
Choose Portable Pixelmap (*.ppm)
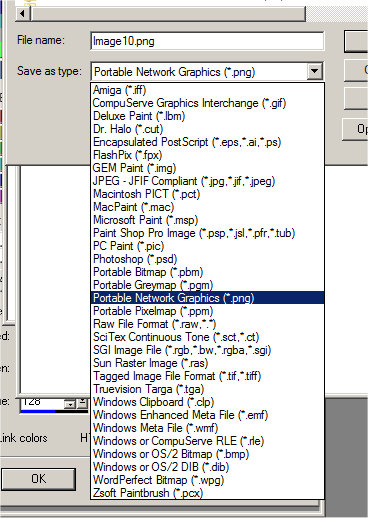[x=207, y=311]
